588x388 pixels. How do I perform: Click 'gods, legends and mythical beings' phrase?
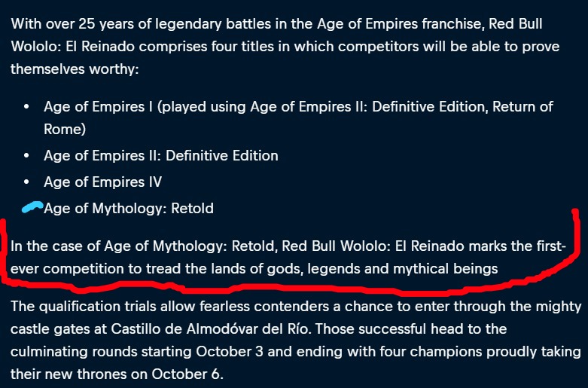click(x=382, y=269)
